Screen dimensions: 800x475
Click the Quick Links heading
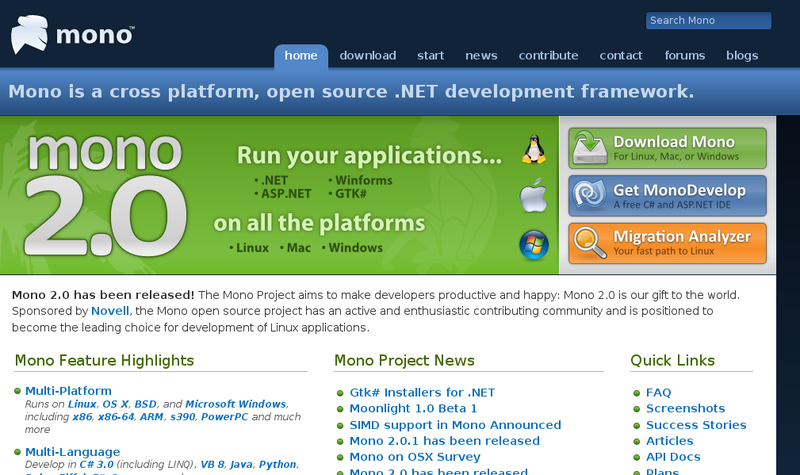click(x=672, y=360)
